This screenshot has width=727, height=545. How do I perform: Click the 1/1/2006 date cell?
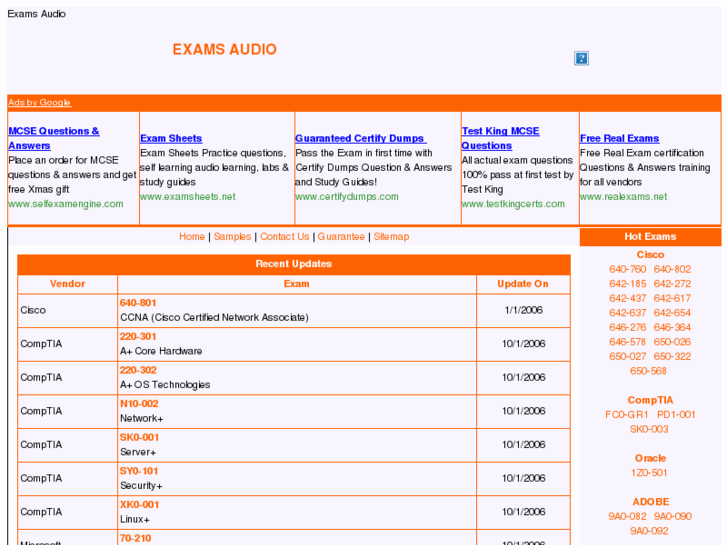(x=523, y=310)
